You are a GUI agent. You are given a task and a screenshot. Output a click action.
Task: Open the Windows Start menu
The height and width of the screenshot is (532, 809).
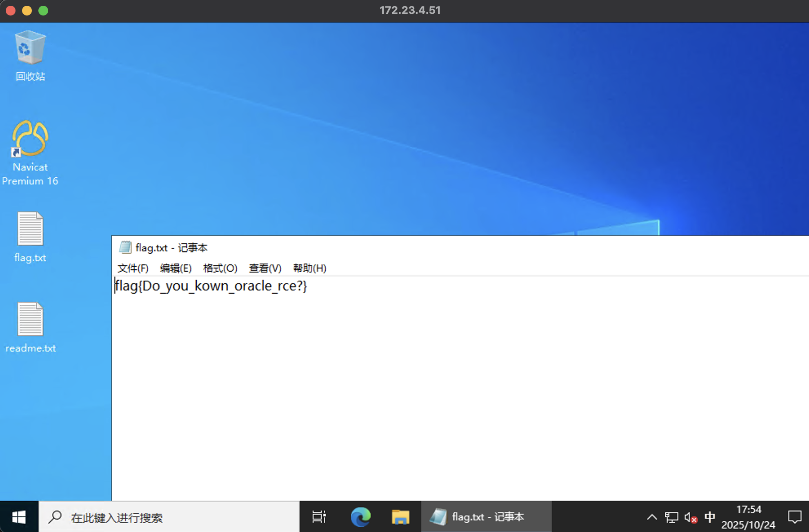[19, 517]
